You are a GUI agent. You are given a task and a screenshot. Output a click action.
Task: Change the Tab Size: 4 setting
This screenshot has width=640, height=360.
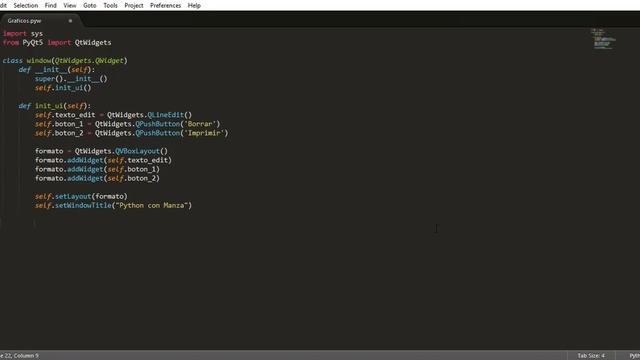click(591, 356)
